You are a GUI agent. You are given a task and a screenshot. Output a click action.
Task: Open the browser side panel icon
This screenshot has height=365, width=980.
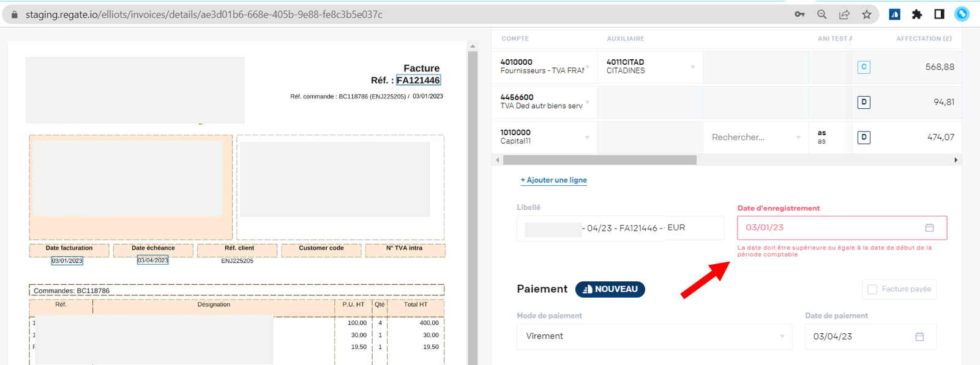click(x=939, y=14)
